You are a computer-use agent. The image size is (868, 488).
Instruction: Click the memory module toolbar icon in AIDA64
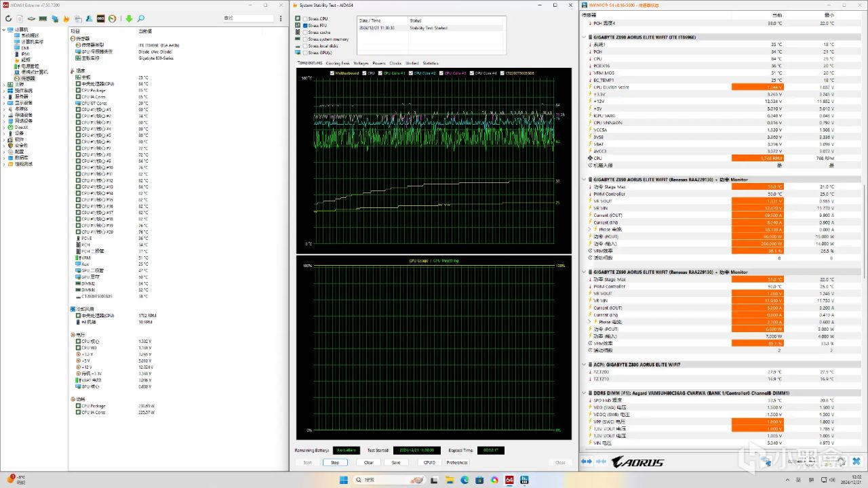43,18
